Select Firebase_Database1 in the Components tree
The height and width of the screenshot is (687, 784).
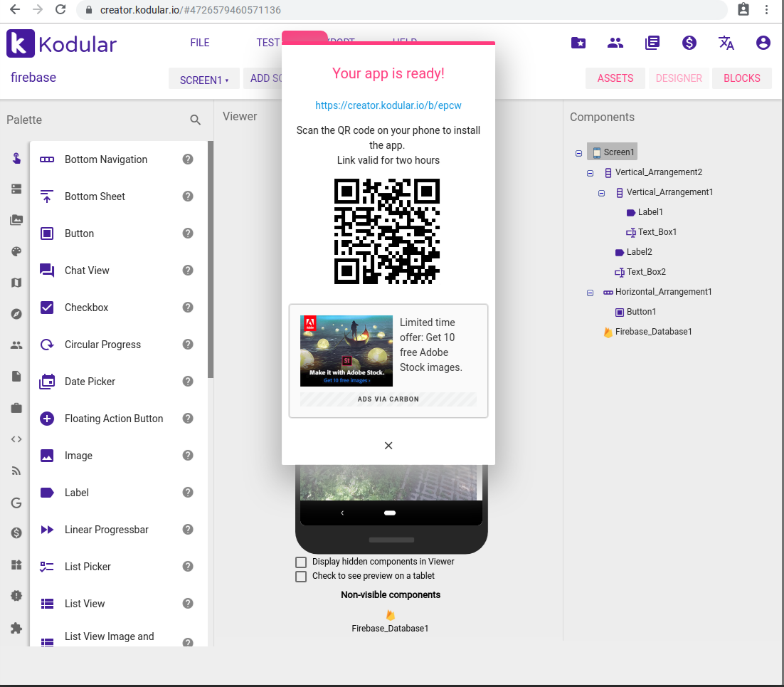(654, 332)
